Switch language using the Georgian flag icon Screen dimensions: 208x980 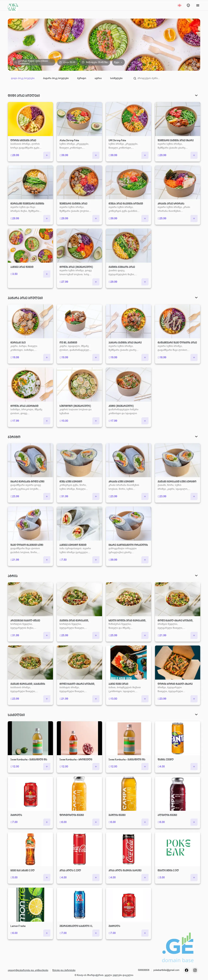[x=180, y=5]
